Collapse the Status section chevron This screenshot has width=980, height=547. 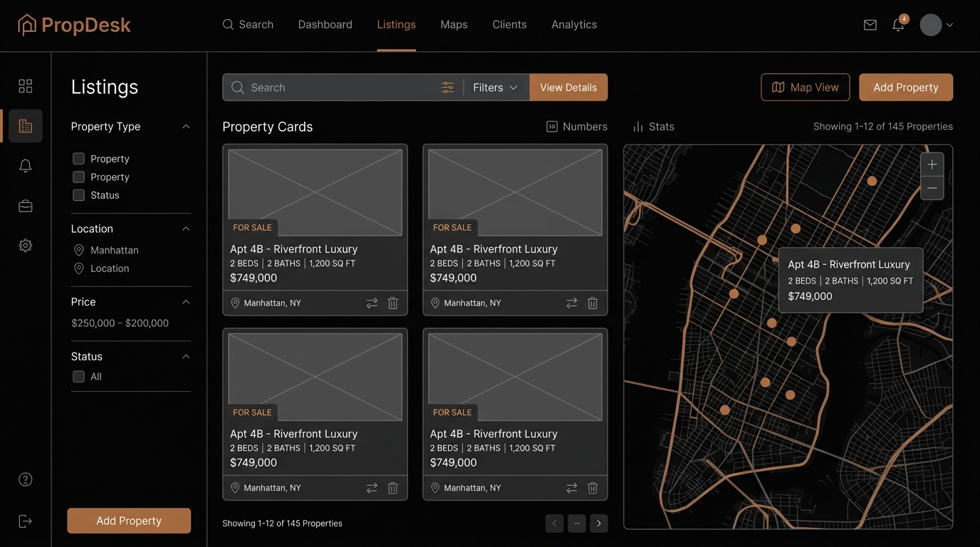point(186,356)
